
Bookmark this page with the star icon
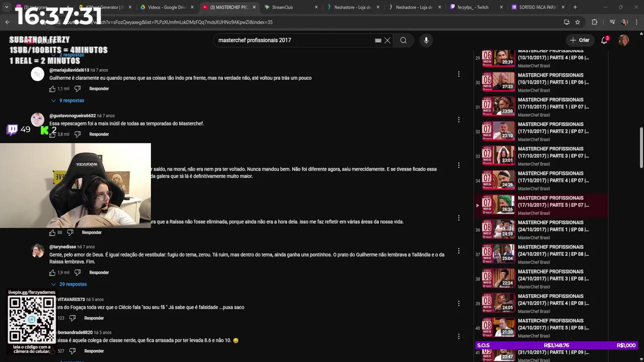pos(578,22)
